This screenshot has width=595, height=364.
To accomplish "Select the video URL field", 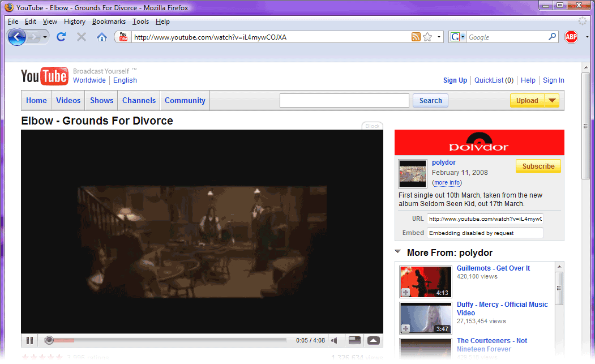I will (x=485, y=219).
